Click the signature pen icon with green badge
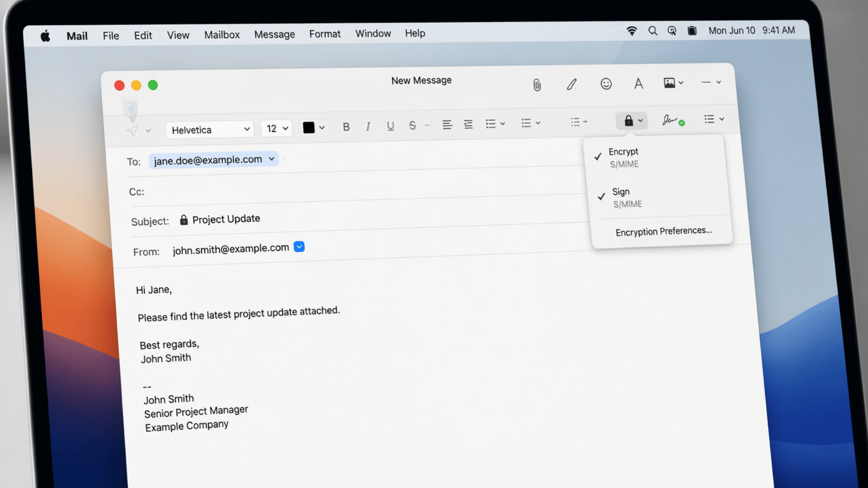This screenshot has width=868, height=488. click(x=673, y=120)
